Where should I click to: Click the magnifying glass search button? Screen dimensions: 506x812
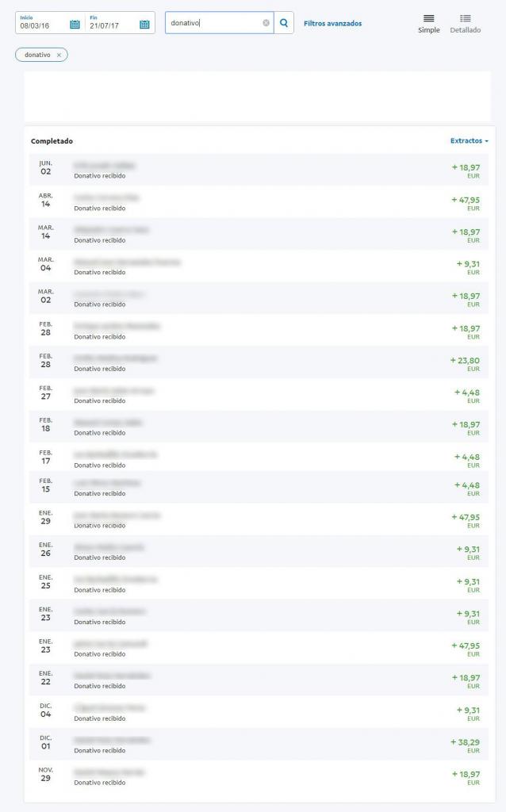(x=285, y=23)
